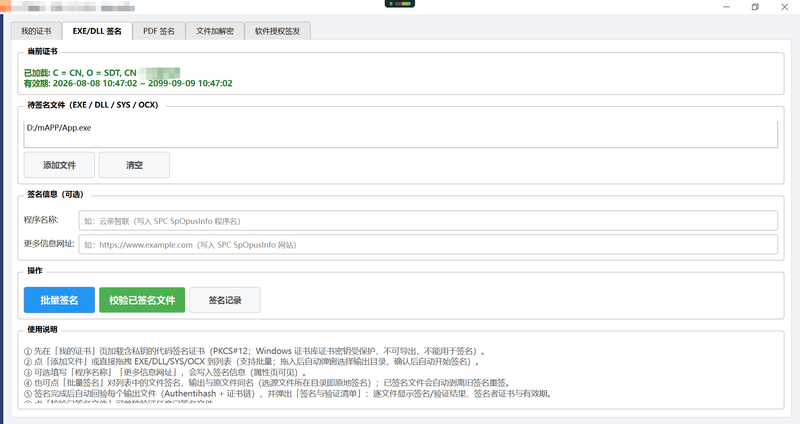This screenshot has height=424, width=800.
Task: Select the EXE/DLL 签名 tab
Action: [97, 31]
